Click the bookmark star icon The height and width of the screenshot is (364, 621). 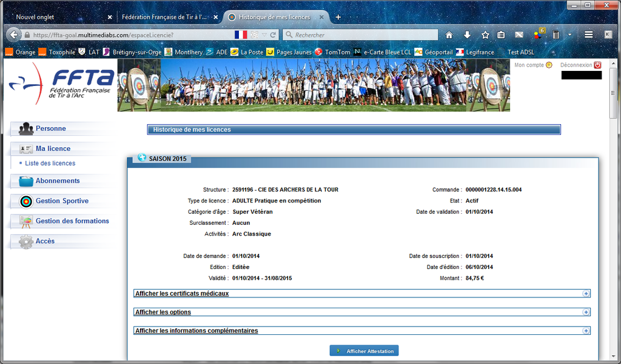(485, 35)
